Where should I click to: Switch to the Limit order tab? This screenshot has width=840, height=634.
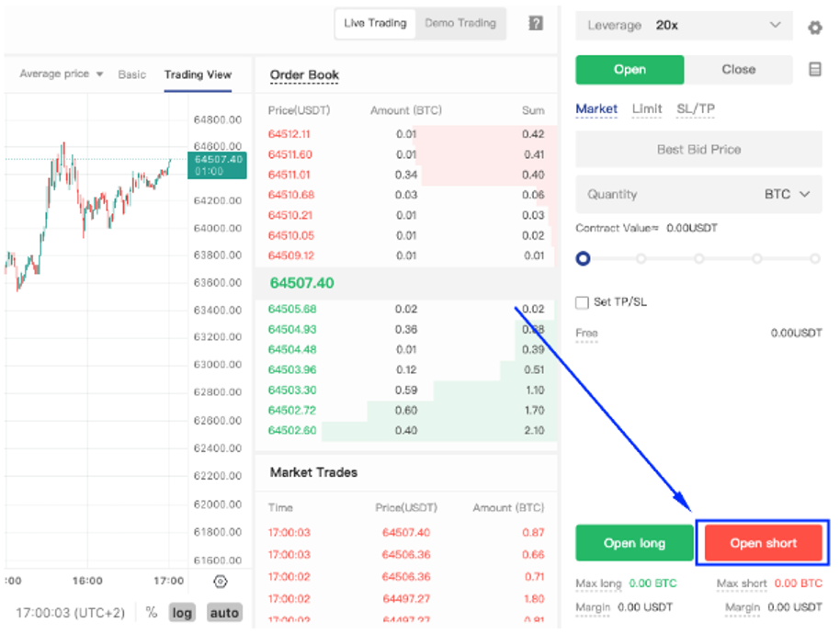pos(646,108)
